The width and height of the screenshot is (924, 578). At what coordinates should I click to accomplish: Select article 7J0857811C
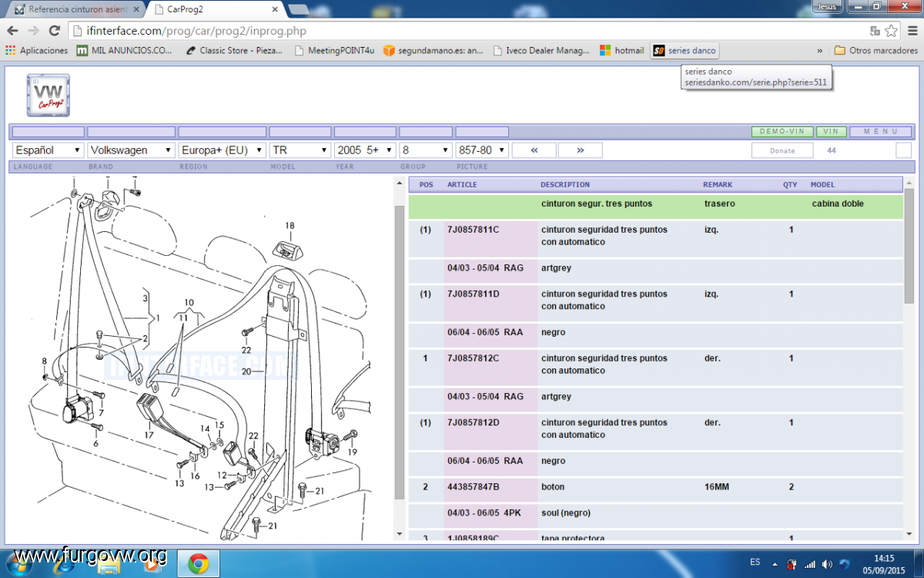474,230
